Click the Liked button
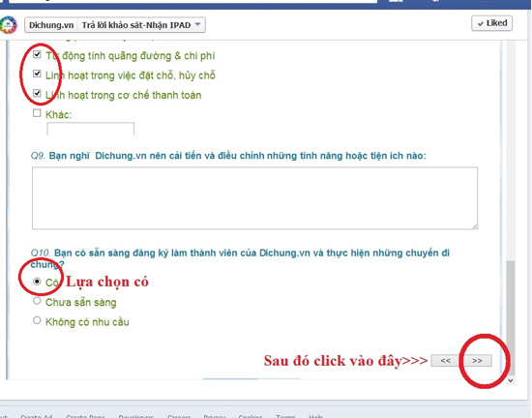 coord(491,23)
